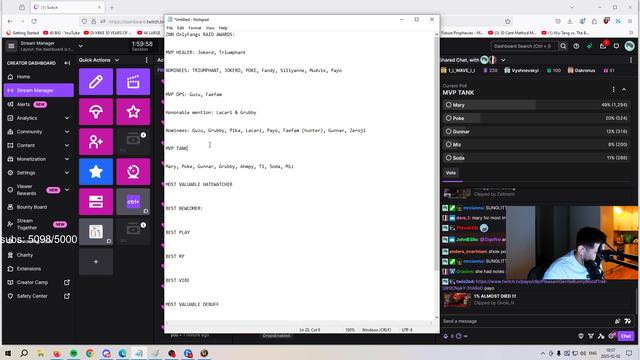The image size is (640, 360).
Task: Click the add-person quick action tile
Action: coord(96,142)
